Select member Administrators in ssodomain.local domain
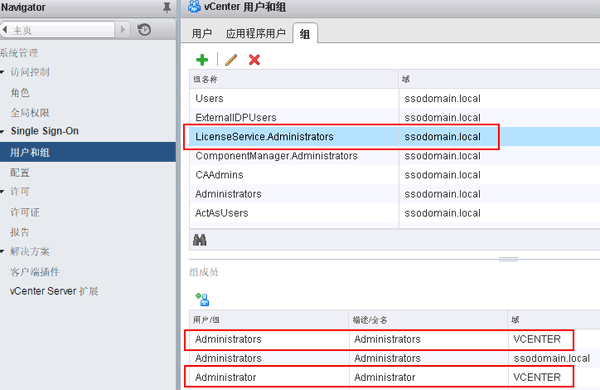Image resolution: width=600 pixels, height=390 pixels. (x=395, y=358)
